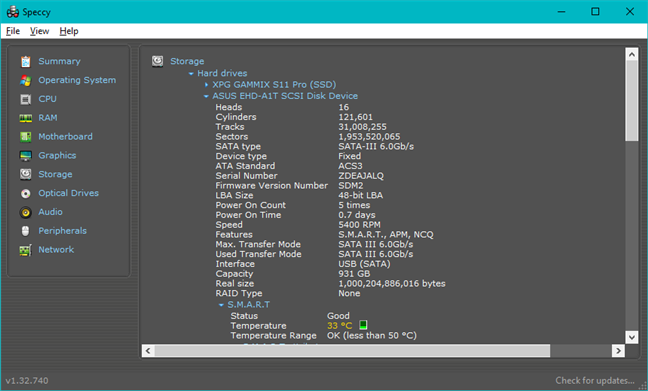The height and width of the screenshot is (391, 648).
Task: Click the Storage header disk icon
Action: point(157,61)
